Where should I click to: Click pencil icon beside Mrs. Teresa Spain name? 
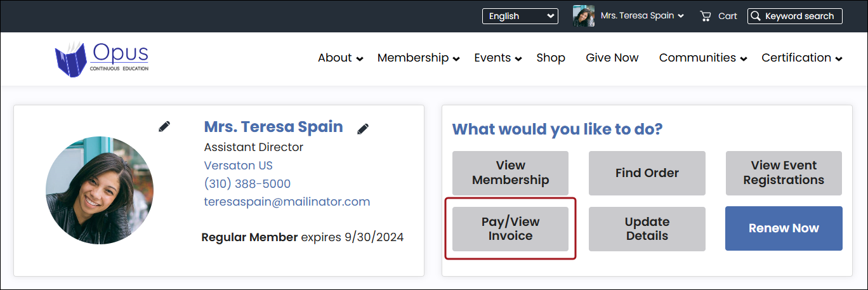pos(363,129)
